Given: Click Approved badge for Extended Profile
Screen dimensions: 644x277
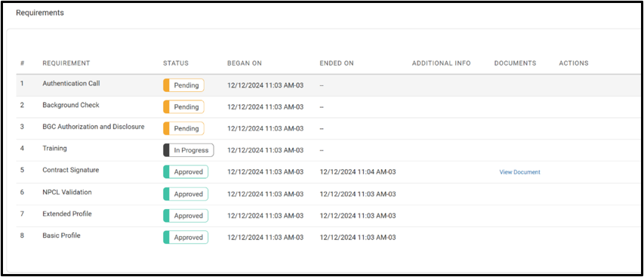Looking at the screenshot, I should (x=186, y=216).
